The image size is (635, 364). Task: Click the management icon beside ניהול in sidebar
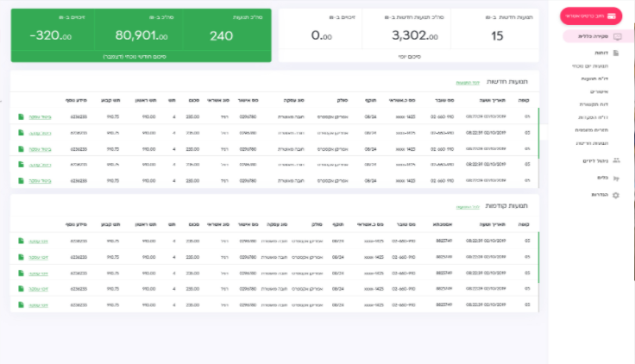click(615, 160)
